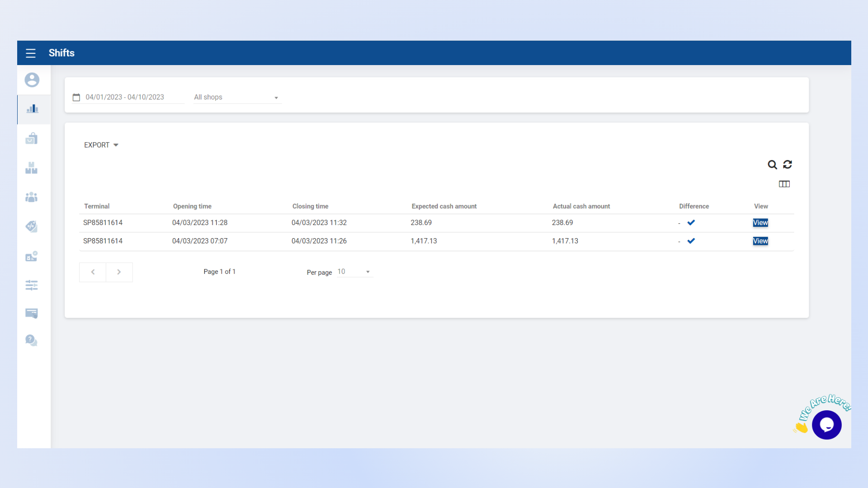Go to next page arrow

[119, 272]
